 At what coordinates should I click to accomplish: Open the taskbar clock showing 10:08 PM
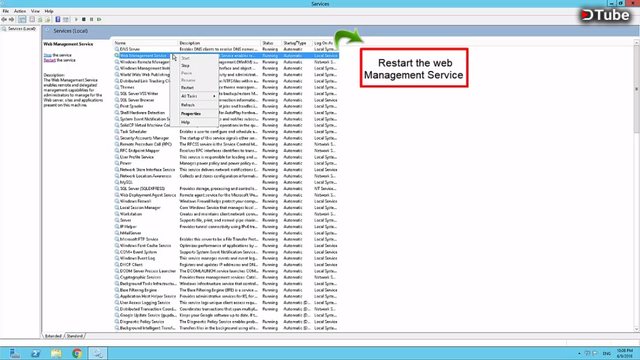[x=625, y=353]
